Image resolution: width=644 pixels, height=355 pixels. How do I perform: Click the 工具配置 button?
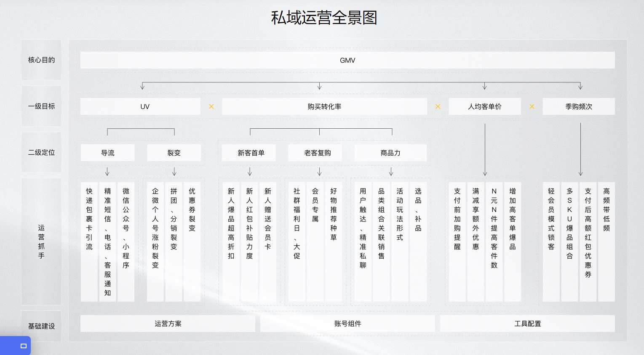coord(527,323)
